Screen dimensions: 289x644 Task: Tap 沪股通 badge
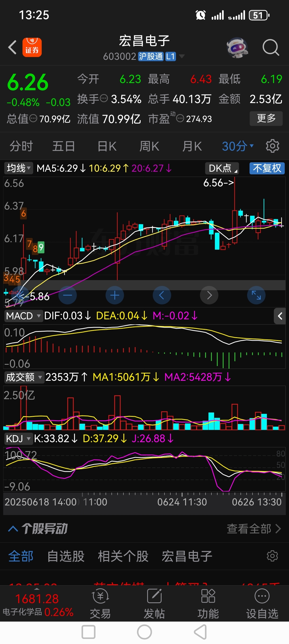pyautogui.click(x=151, y=56)
